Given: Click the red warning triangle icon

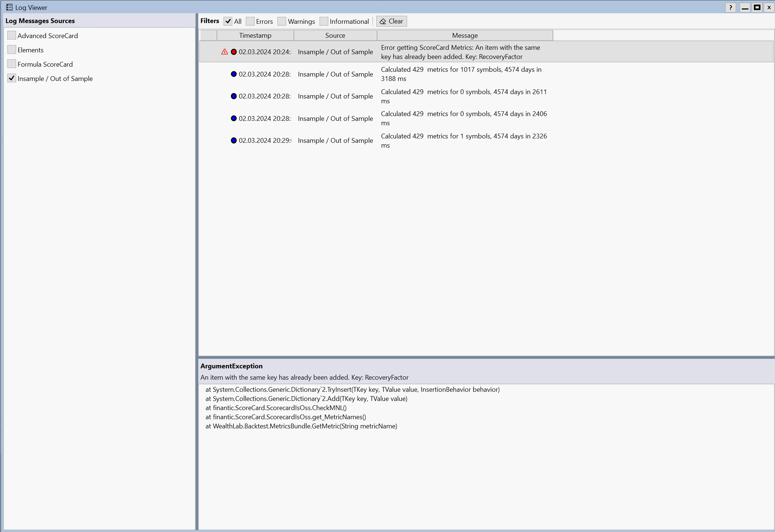Looking at the screenshot, I should (225, 52).
